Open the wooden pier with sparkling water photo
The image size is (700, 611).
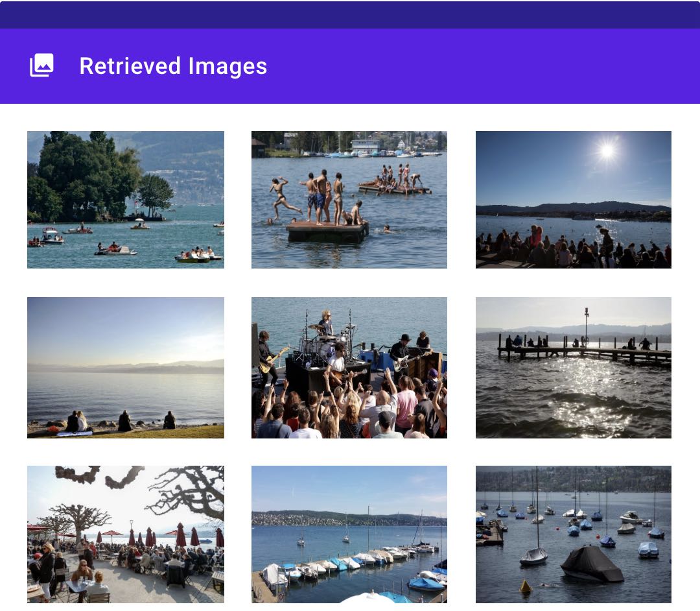(574, 367)
